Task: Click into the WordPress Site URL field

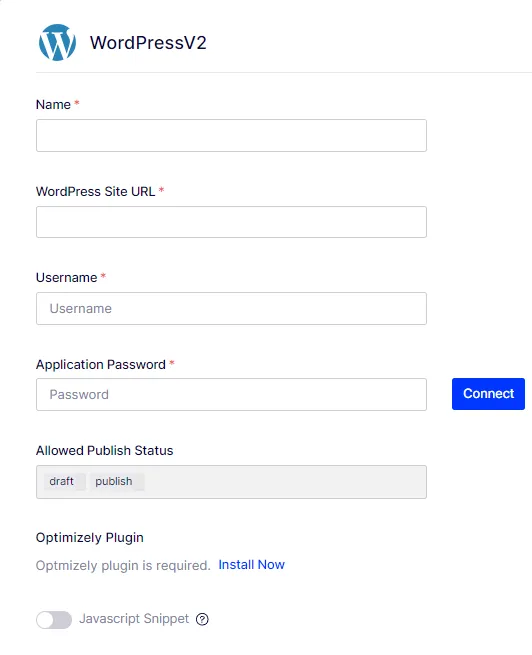Action: [x=231, y=222]
